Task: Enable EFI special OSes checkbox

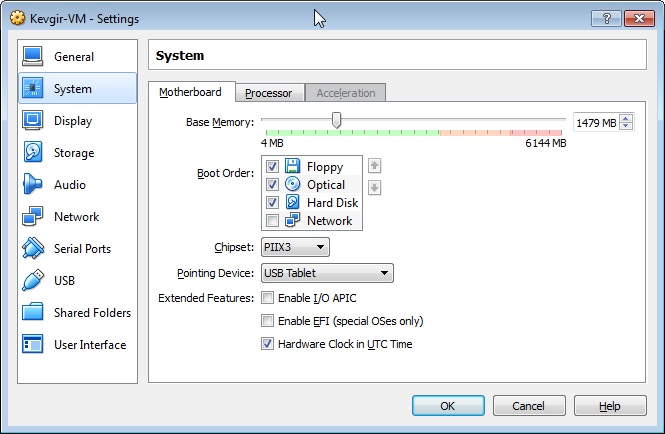Action: tap(267, 321)
